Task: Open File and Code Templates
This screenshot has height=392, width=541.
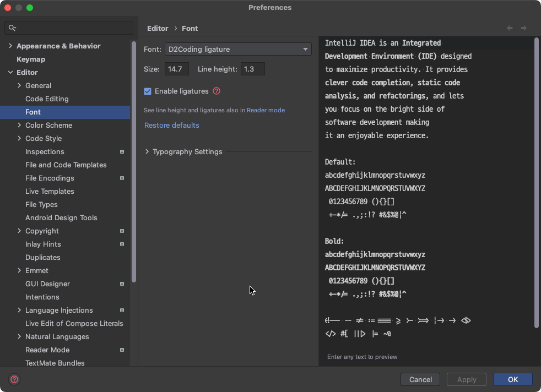Action: coord(66,165)
